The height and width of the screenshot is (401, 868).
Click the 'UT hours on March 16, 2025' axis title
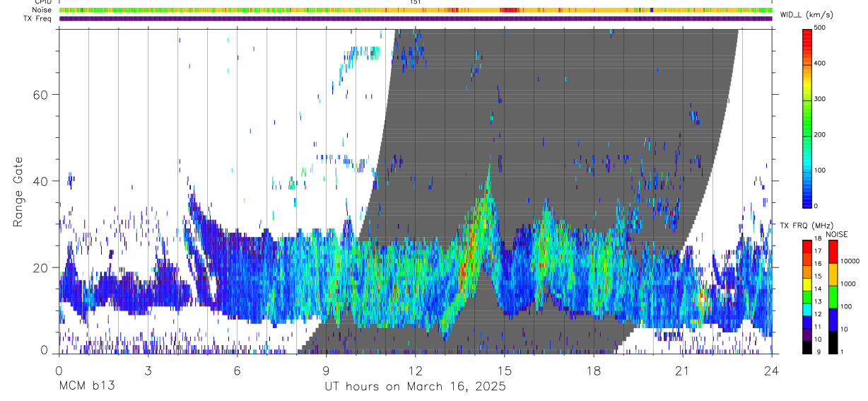coord(415,386)
